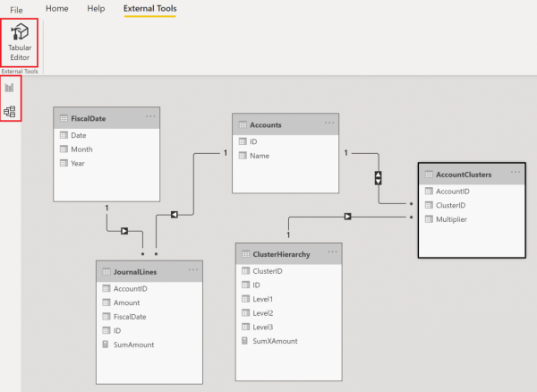Select the FiscalDate table header
The height and width of the screenshot is (392, 537).
pos(107,118)
